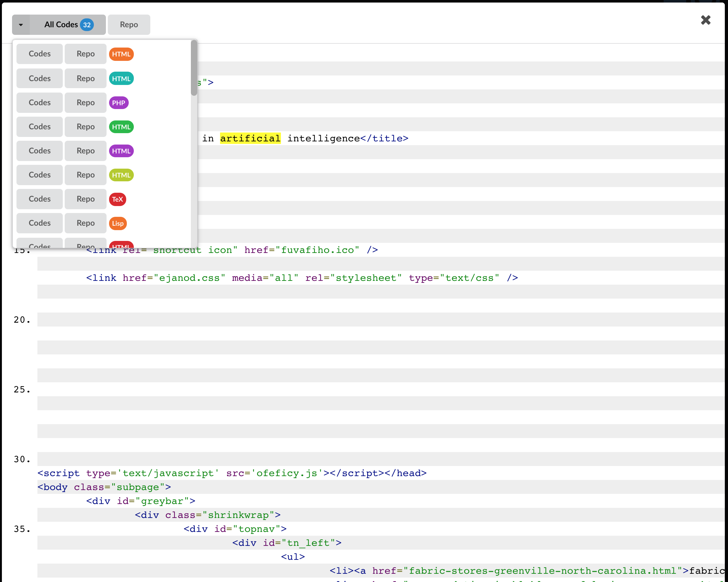Close the code viewer panel
Screen dimensions: 728x582
[705, 20]
